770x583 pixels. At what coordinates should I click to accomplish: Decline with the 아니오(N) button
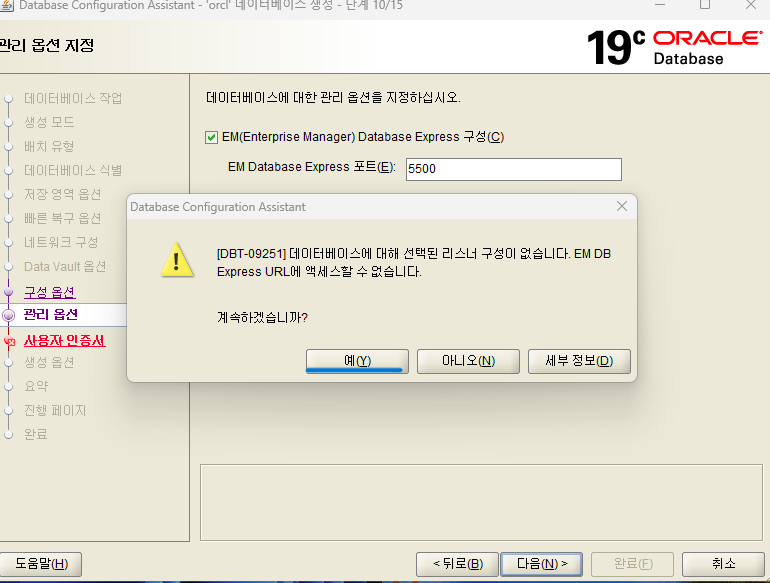(x=468, y=361)
